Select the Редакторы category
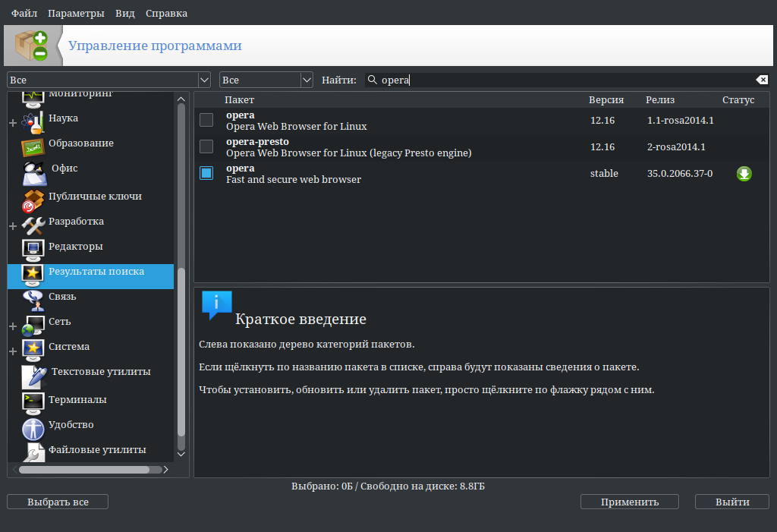Screen dimensions: 777x532 (x=75, y=247)
